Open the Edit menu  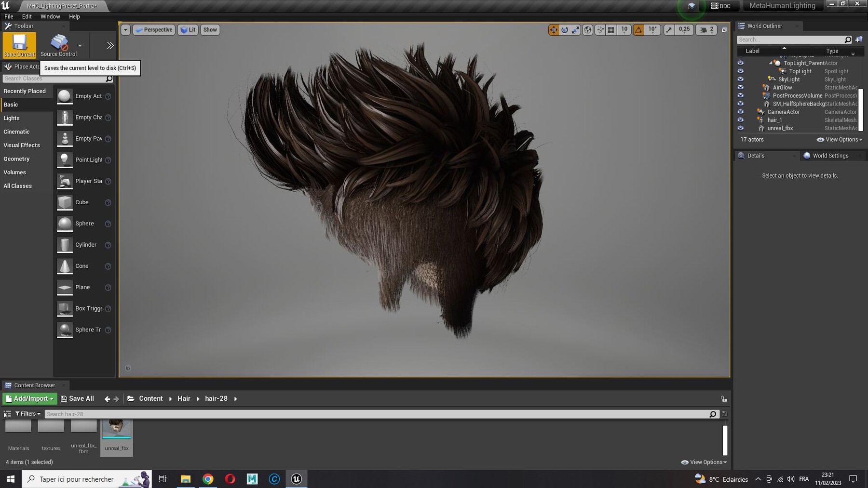pos(27,16)
